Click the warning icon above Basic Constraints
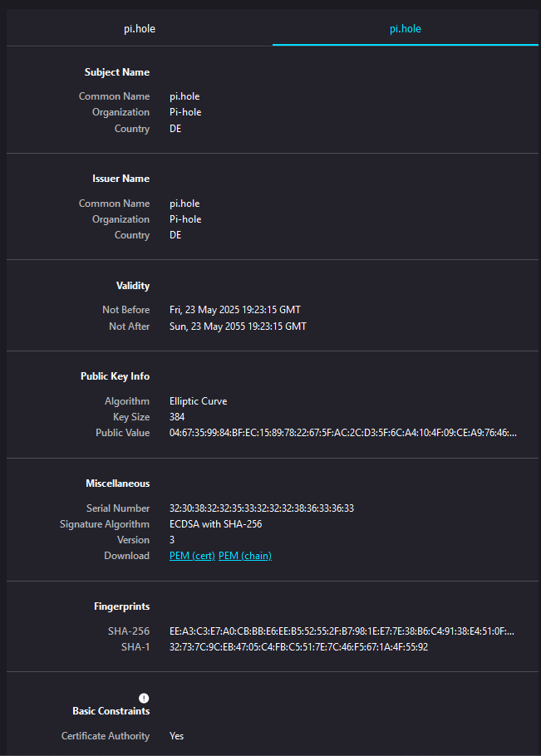Image resolution: width=541 pixels, height=756 pixels. point(144,698)
